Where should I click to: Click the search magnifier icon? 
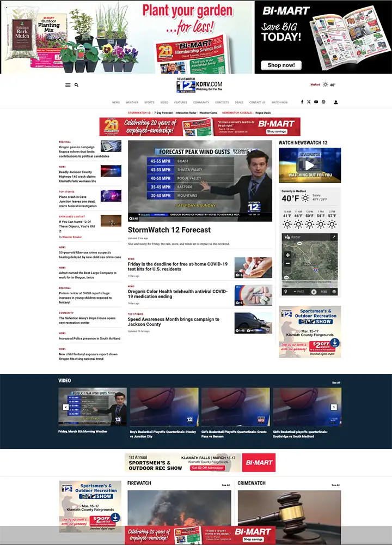point(76,85)
